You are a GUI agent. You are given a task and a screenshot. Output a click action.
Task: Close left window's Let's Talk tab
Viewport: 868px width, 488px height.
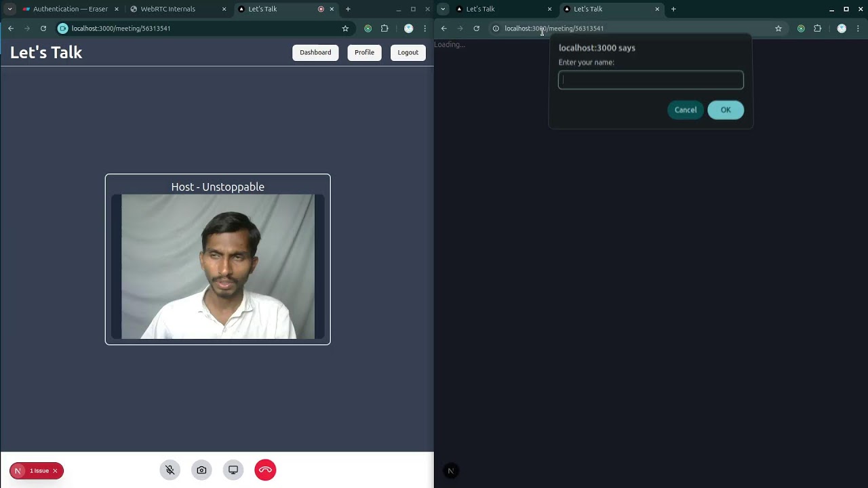[332, 9]
